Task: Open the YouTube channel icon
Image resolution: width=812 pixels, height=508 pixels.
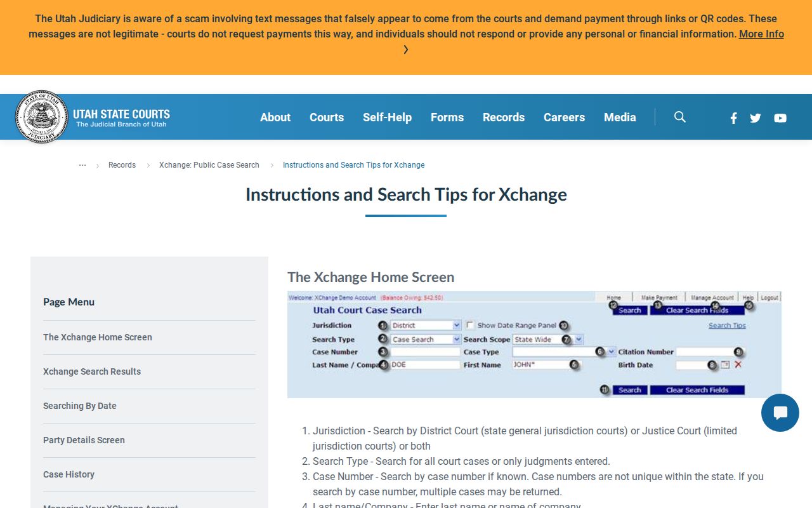Action: click(780, 117)
